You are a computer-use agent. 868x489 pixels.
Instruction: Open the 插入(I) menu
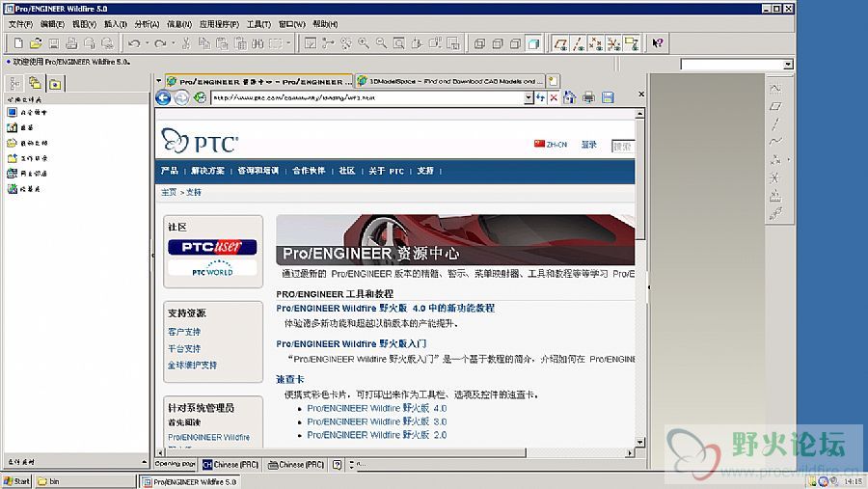click(116, 24)
